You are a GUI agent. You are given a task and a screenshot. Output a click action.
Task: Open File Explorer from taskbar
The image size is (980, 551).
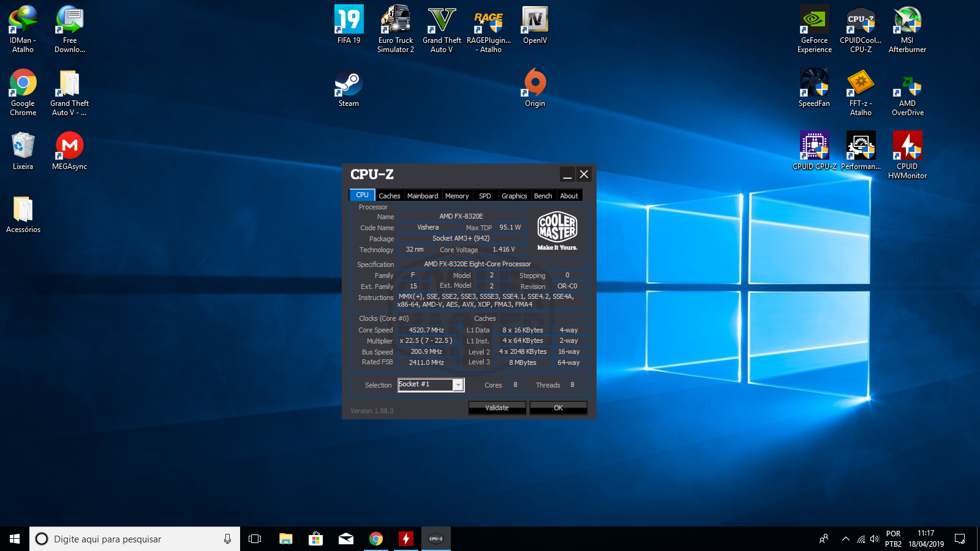point(285,539)
